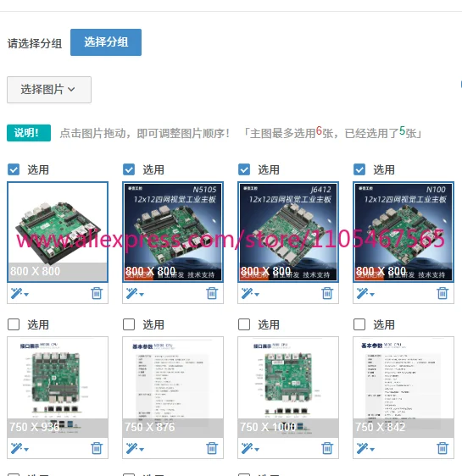Open magic wand edit menu under J6412 image
The width and height of the screenshot is (462, 476).
pos(250,294)
